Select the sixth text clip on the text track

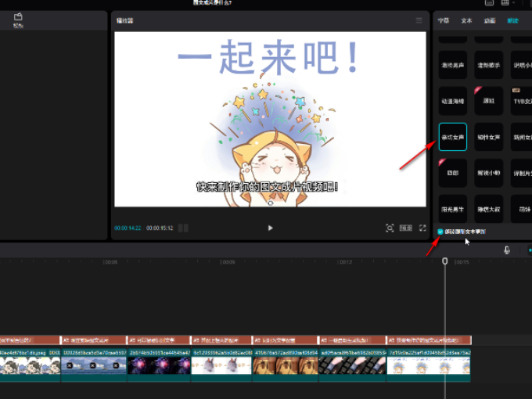pyautogui.click(x=352, y=340)
